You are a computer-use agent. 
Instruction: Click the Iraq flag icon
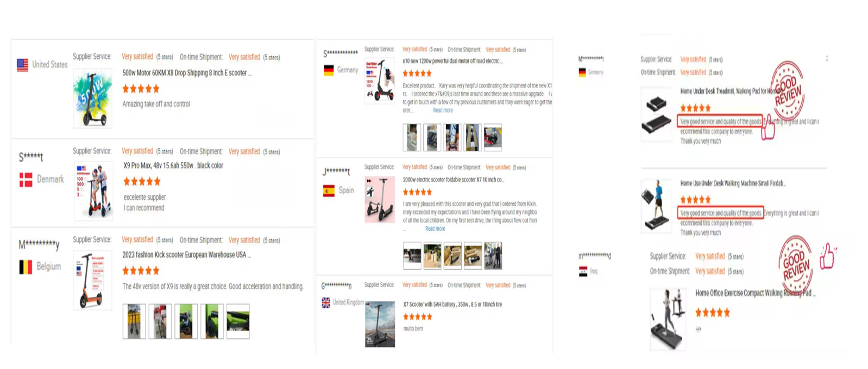tap(583, 272)
